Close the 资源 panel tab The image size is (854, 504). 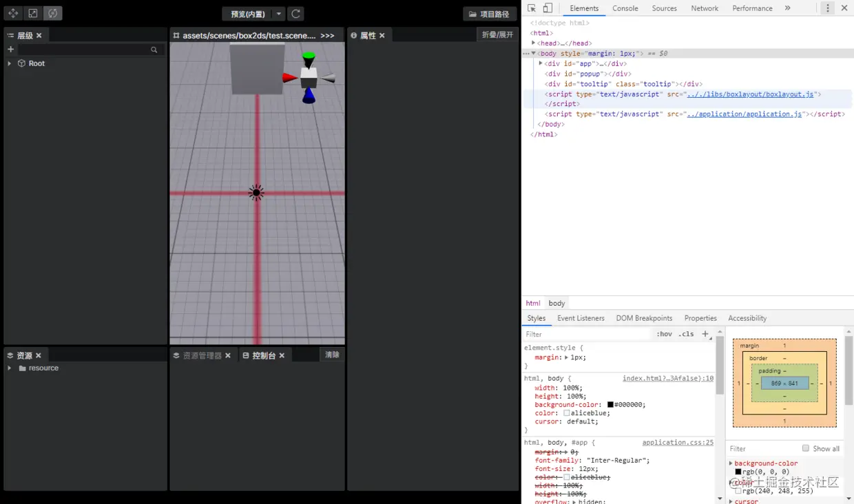(39, 356)
